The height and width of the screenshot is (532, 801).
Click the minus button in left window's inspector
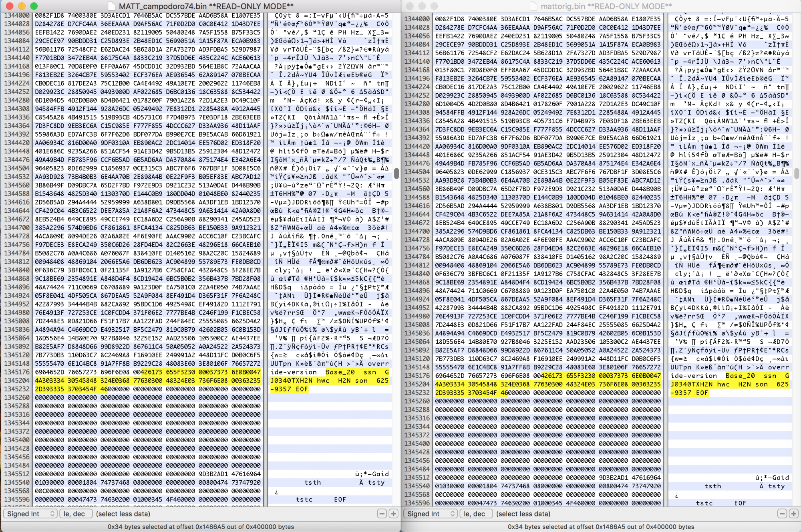(382, 514)
